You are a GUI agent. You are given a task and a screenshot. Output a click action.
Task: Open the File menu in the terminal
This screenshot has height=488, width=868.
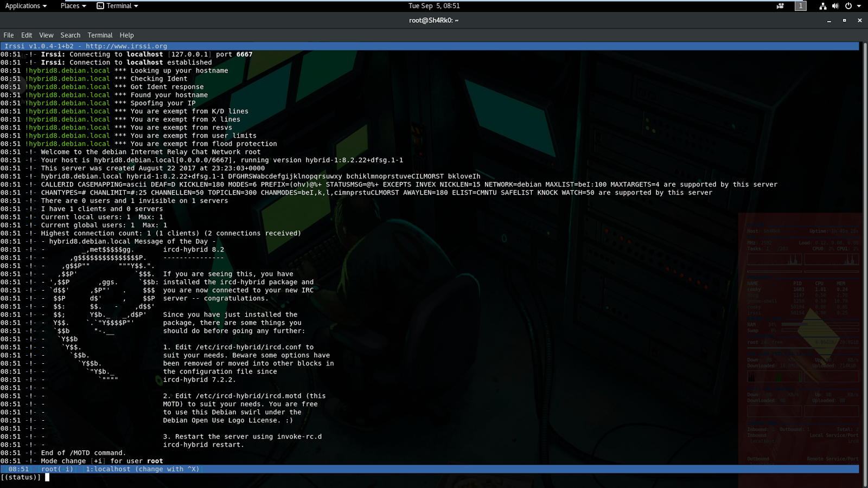pos(8,35)
